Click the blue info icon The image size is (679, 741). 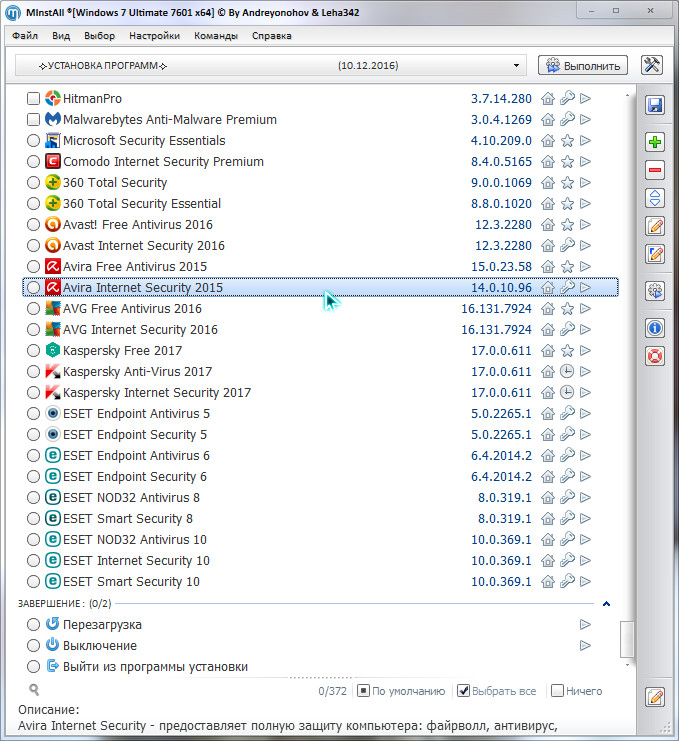[655, 328]
